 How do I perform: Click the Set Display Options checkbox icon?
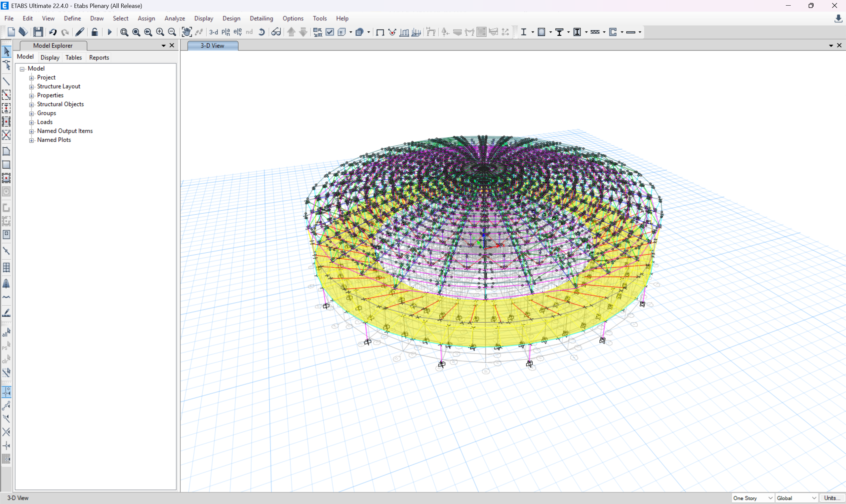pyautogui.click(x=330, y=32)
